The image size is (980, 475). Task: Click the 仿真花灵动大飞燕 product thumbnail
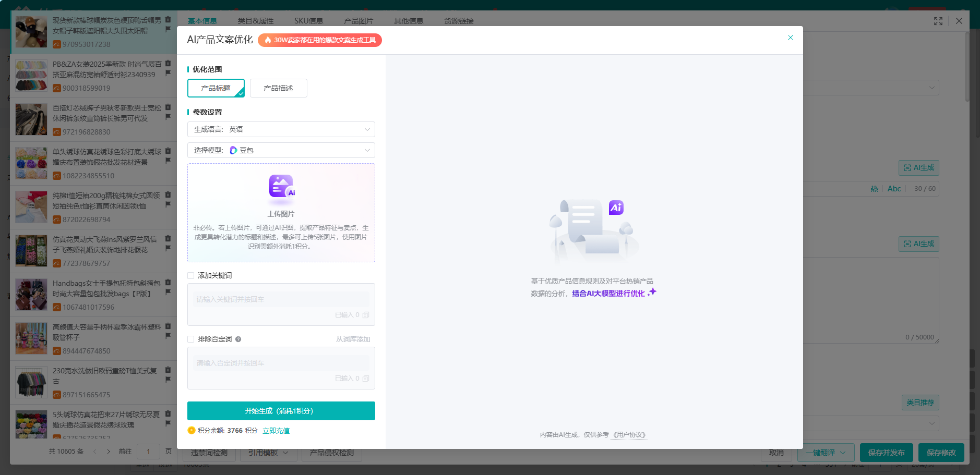coord(31,251)
